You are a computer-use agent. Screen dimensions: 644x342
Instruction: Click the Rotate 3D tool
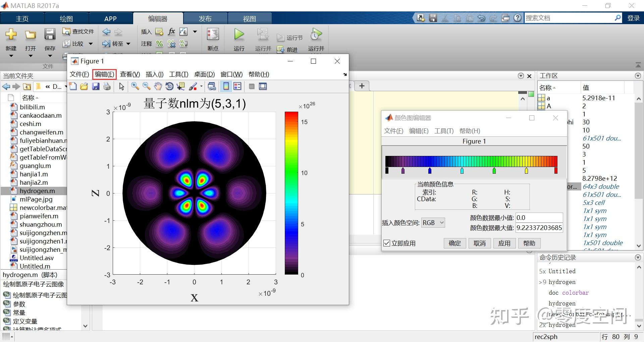[x=169, y=87]
